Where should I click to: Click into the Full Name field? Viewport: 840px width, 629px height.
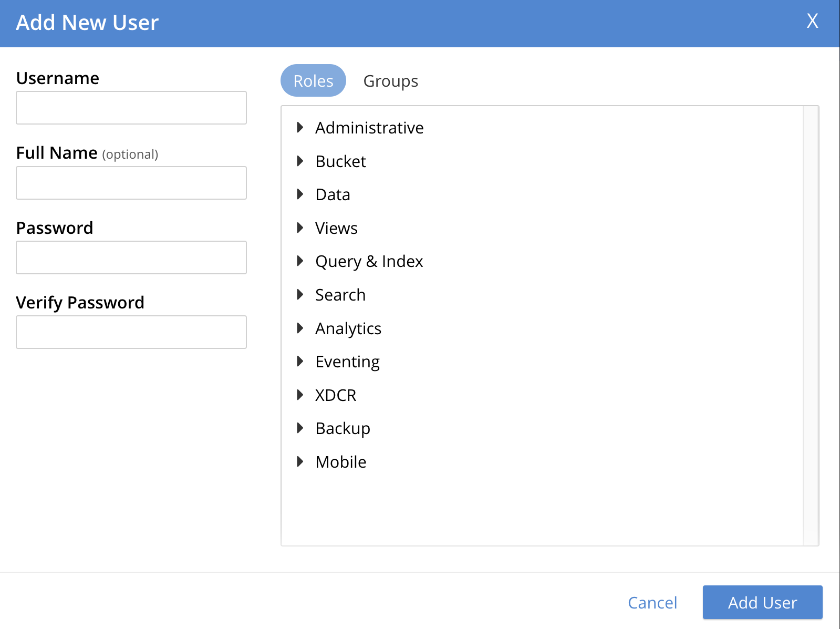(x=131, y=183)
